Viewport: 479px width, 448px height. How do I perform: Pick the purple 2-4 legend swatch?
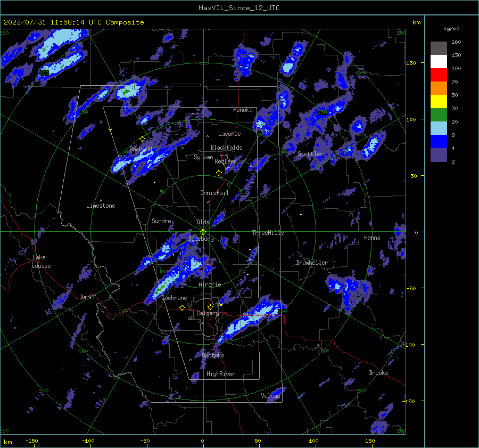(x=439, y=155)
